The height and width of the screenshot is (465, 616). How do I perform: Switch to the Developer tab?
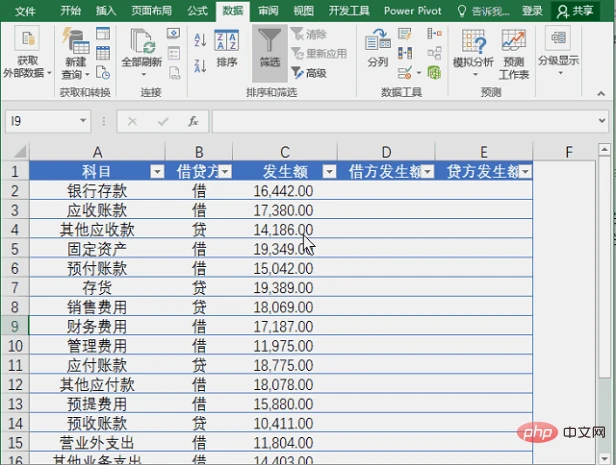tap(349, 11)
